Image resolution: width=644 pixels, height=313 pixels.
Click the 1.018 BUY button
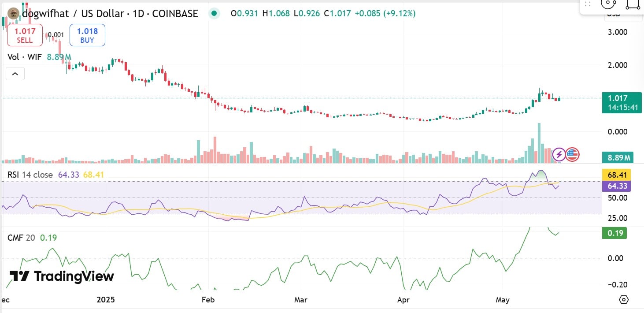[x=87, y=35]
